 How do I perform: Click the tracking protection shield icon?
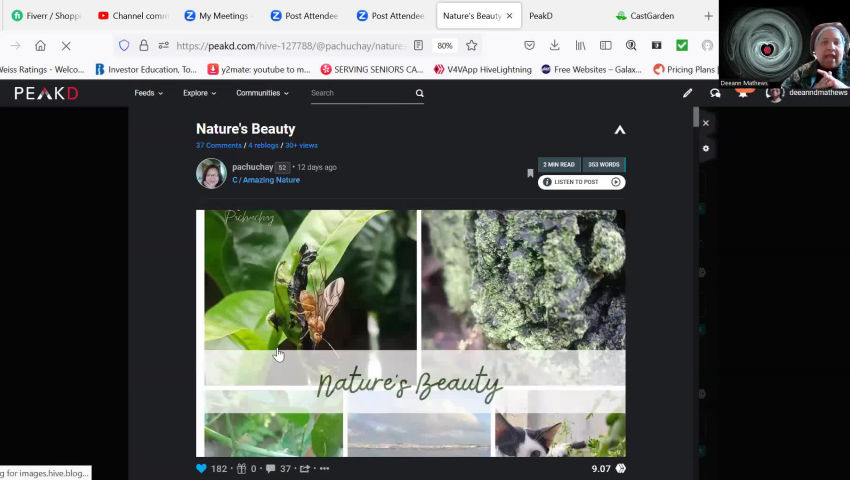pyautogui.click(x=124, y=46)
